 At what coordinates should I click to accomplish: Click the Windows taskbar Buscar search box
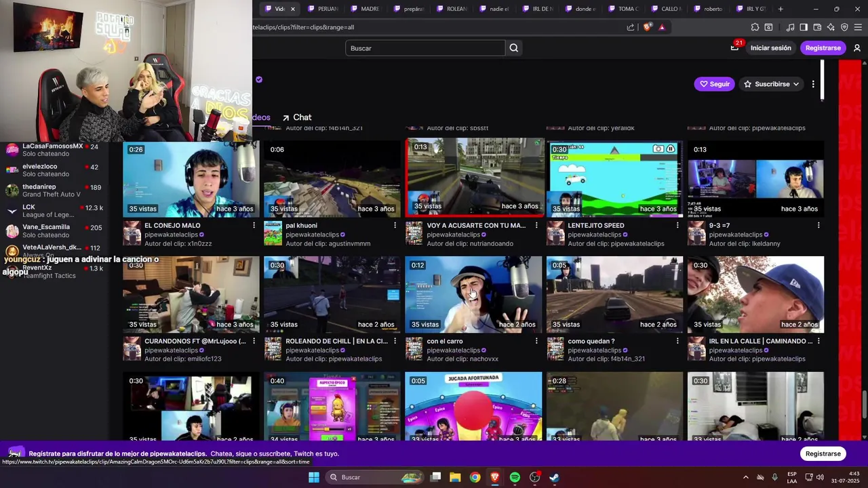coord(375,477)
